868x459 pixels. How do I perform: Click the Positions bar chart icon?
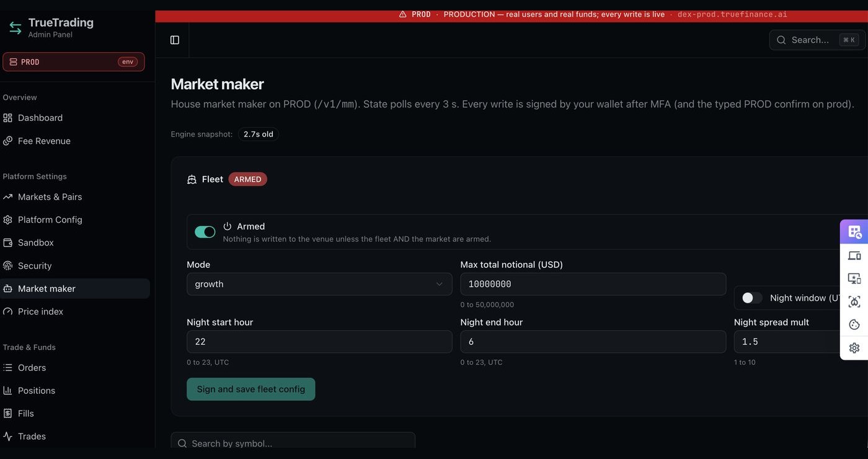(x=7, y=390)
